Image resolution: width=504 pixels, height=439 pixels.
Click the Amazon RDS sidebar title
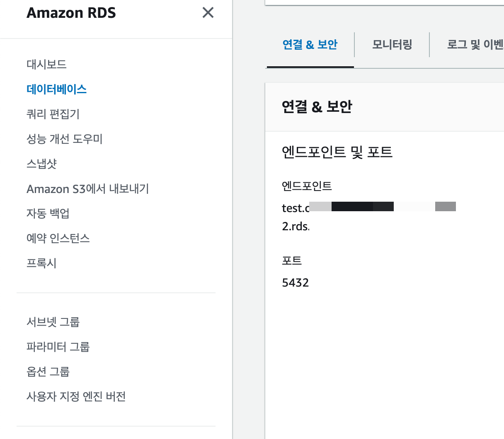pos(71,13)
